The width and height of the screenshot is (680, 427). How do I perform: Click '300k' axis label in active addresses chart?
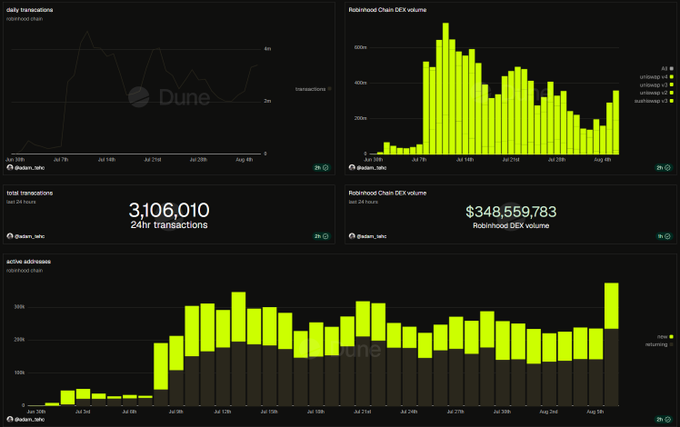click(20, 306)
